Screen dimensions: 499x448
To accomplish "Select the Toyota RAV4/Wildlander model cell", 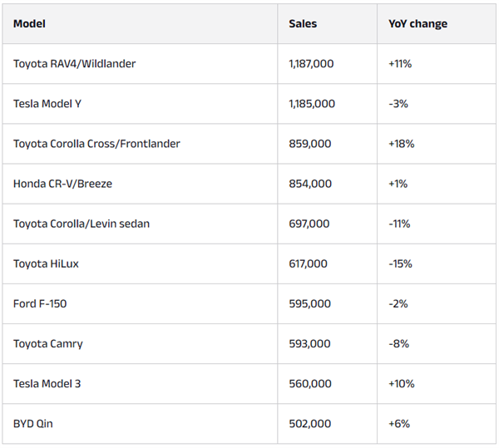I will click(x=74, y=64).
